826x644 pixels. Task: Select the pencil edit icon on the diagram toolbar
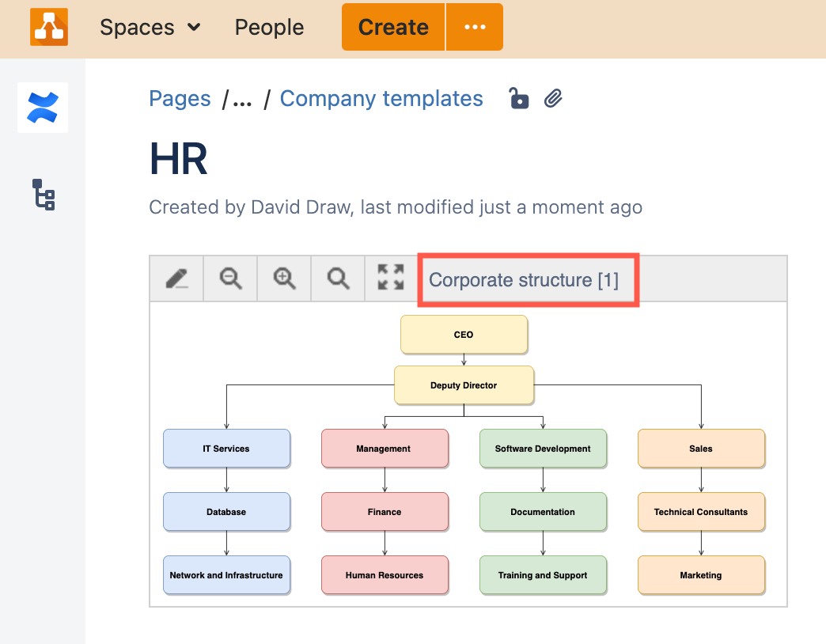176,278
